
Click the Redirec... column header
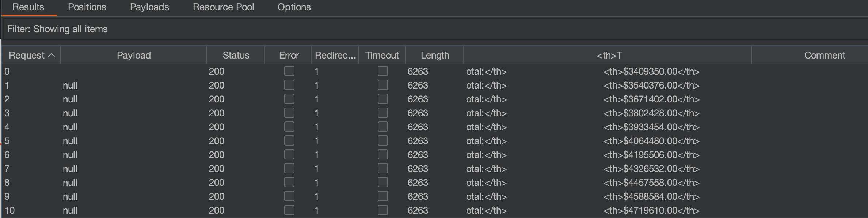coord(335,55)
